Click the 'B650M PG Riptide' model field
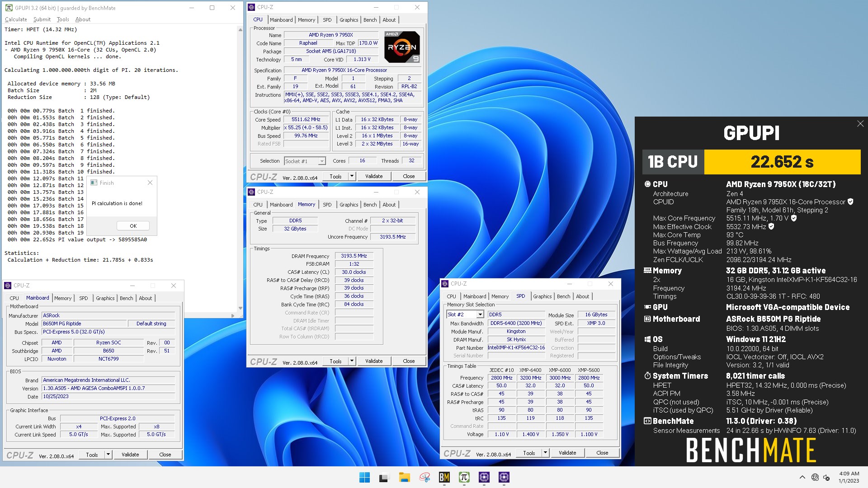 pyautogui.click(x=85, y=324)
